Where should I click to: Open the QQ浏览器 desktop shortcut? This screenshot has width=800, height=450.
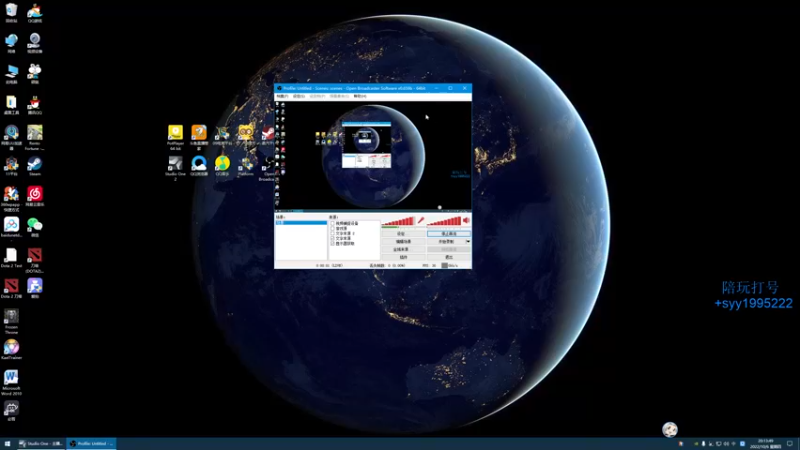199,166
